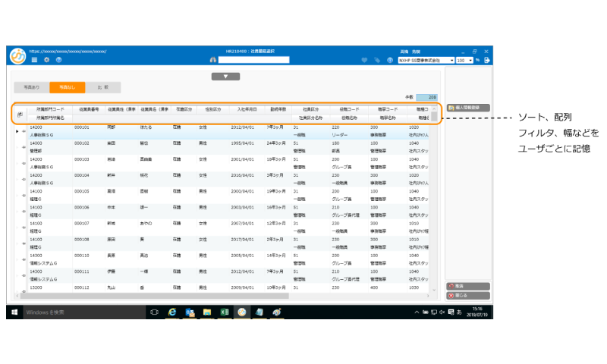The height and width of the screenshot is (364, 607).
Task: Select the 写真あり view option
Action: click(x=32, y=87)
